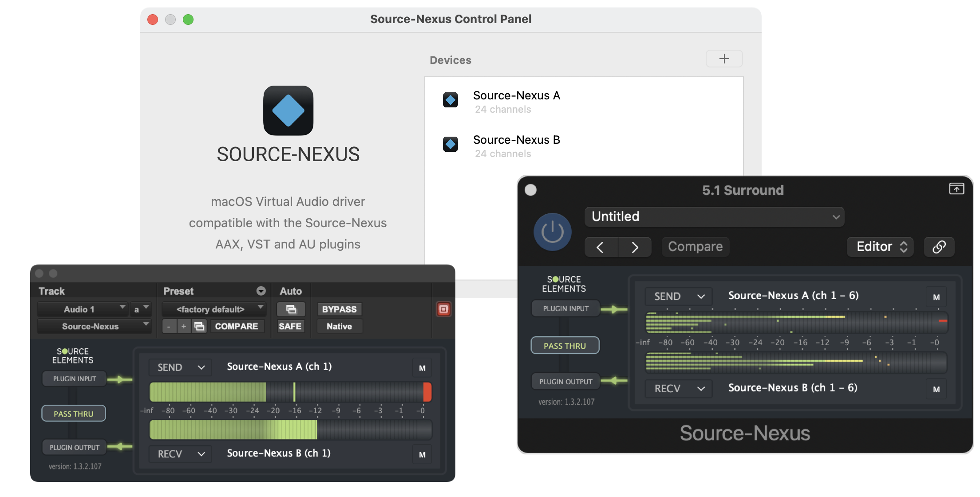The image size is (980, 497).
Task: Mute RECV Source-Nexus B (ch 1 – 6)
Action: click(936, 389)
